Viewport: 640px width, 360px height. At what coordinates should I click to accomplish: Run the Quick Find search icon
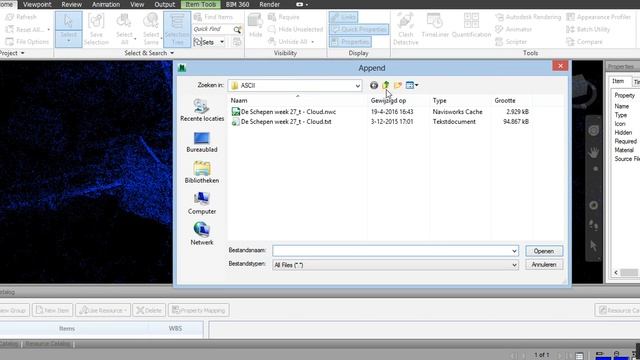(x=237, y=29)
